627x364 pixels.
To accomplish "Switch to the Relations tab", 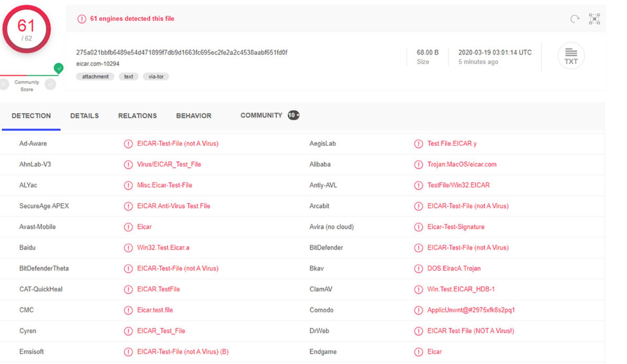I will tap(137, 116).
